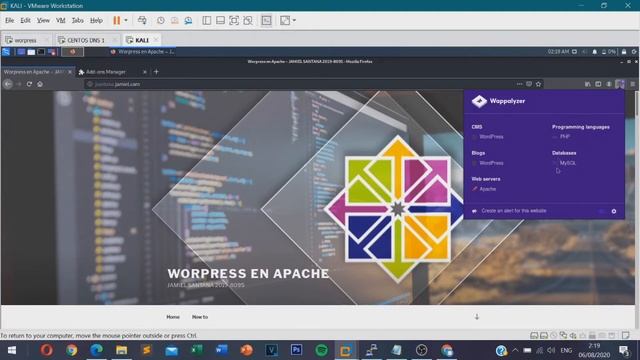Open the VM menu
Image resolution: width=640 pixels, height=360 pixels.
point(61,20)
